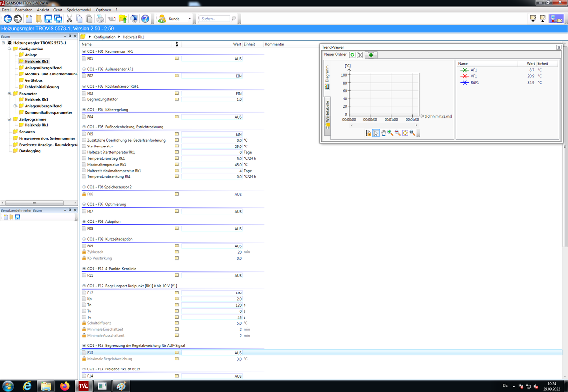Open the Ansicht menu
Screen dimensions: 568x392
tap(43, 10)
